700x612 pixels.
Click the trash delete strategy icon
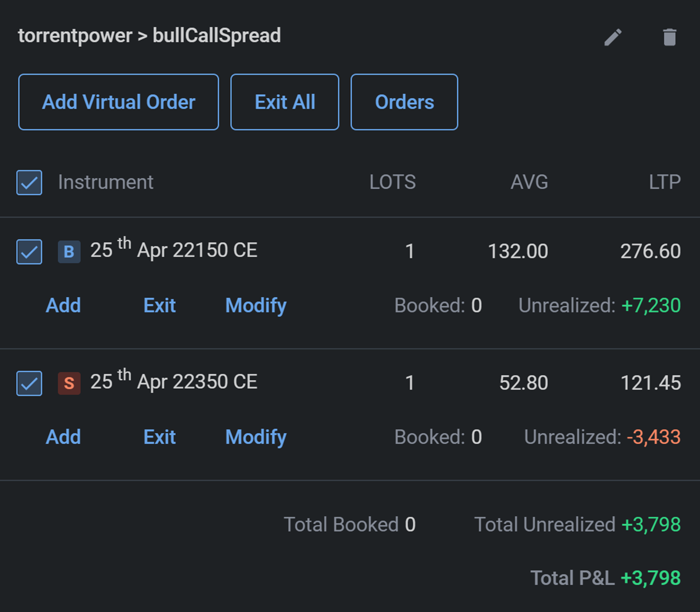(x=669, y=37)
